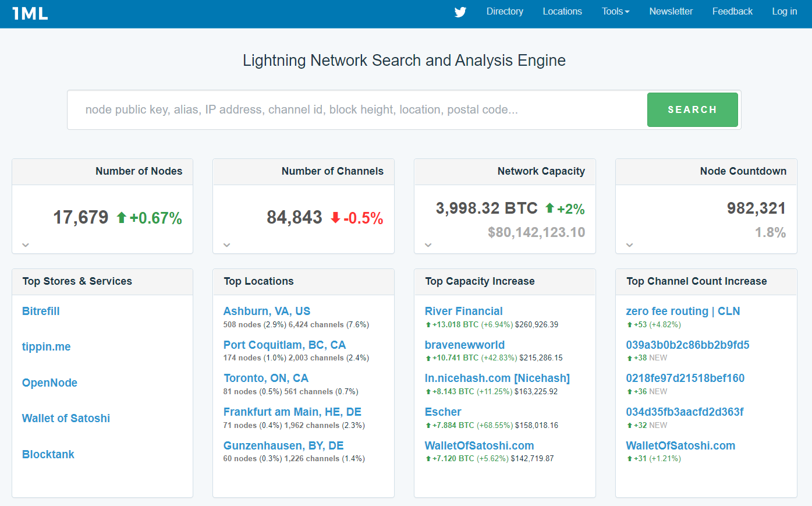Image resolution: width=812 pixels, height=506 pixels.
Task: Open Toronto, ON, CA location
Action: [x=266, y=378]
